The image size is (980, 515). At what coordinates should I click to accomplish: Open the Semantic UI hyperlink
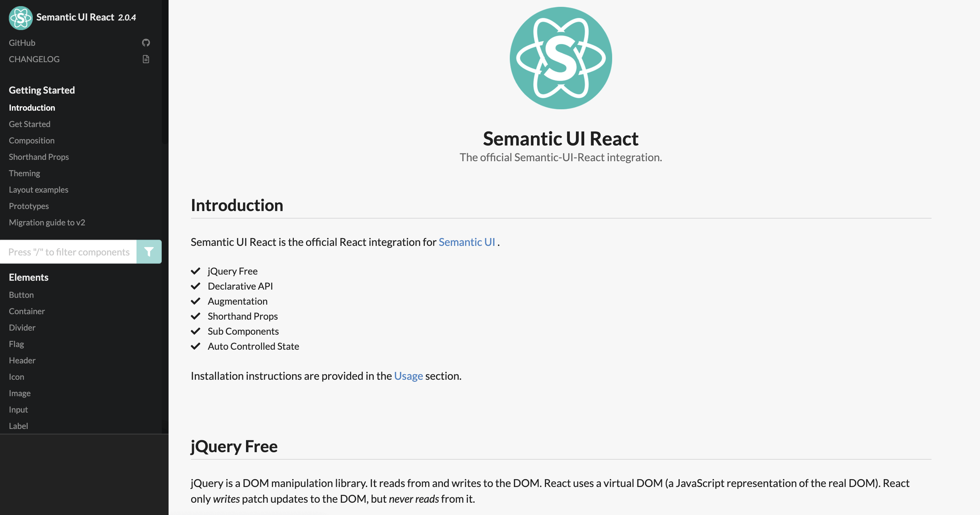click(466, 242)
